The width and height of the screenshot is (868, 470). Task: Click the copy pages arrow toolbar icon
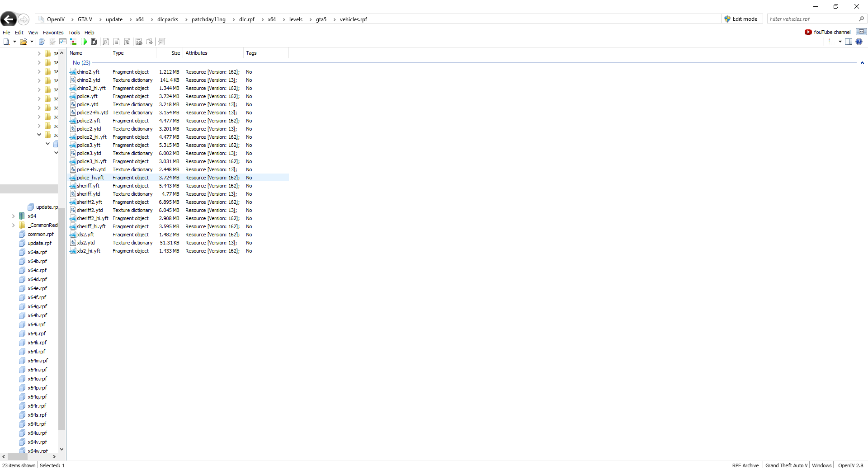[150, 42]
